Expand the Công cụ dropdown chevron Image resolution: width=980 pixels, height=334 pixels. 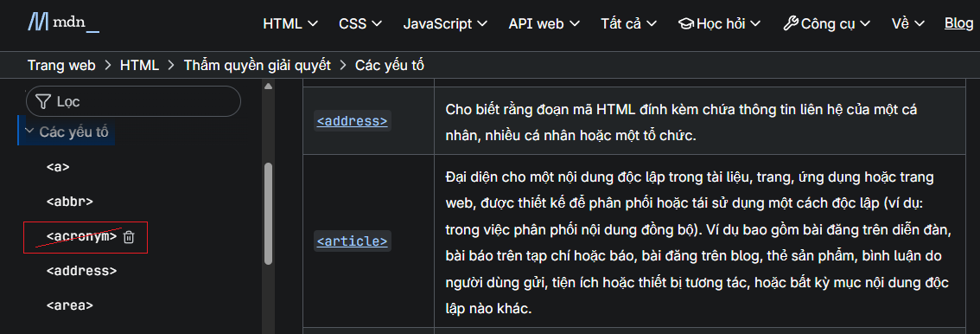pos(866,23)
